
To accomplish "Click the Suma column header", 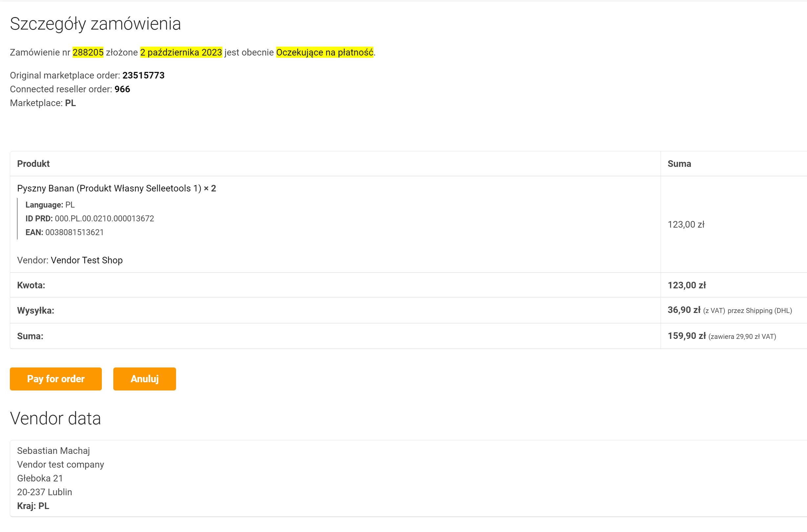I will [x=679, y=164].
